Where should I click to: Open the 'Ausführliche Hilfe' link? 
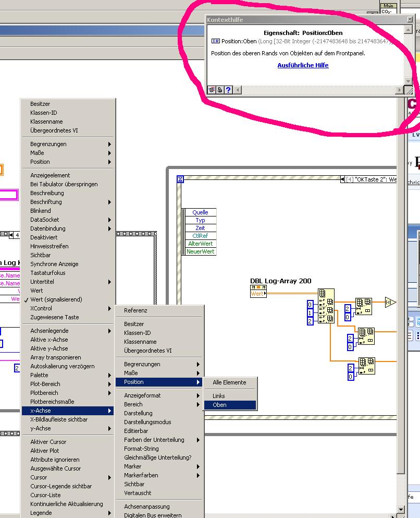tap(303, 65)
